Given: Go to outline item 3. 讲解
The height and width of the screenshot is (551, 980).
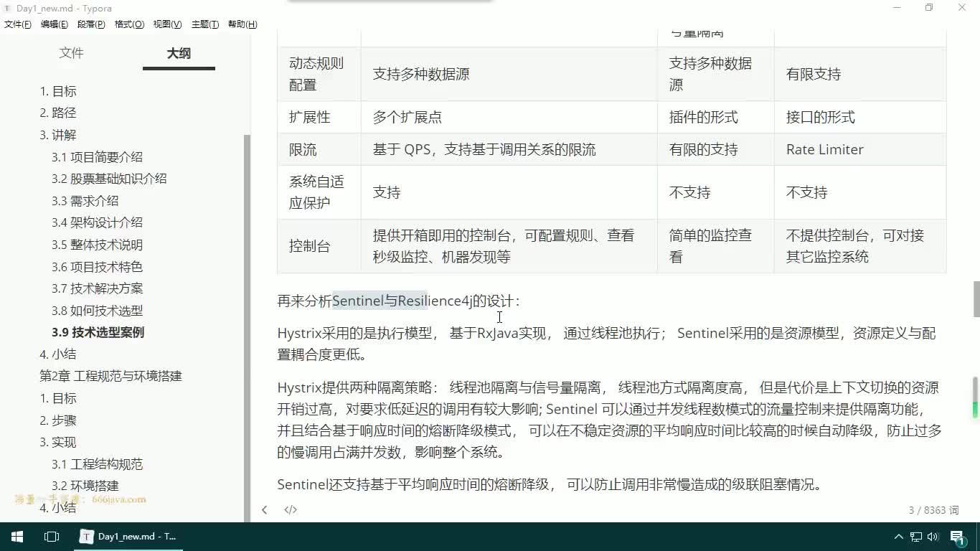Looking at the screenshot, I should 58,135.
